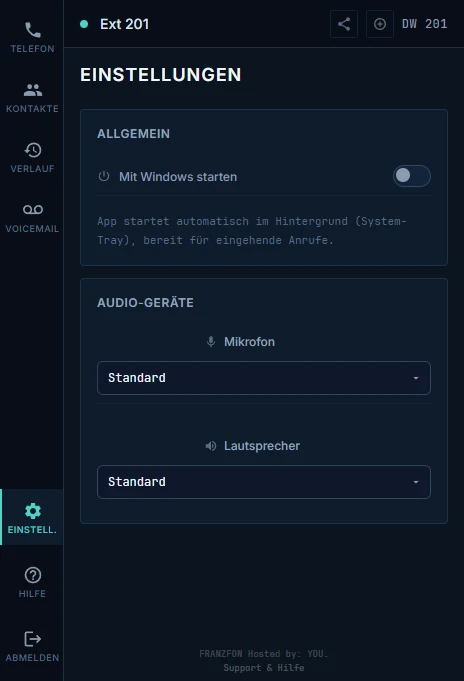This screenshot has height=681, width=464.
Task: Toggle Mit Windows starten switch
Action: coord(411,176)
